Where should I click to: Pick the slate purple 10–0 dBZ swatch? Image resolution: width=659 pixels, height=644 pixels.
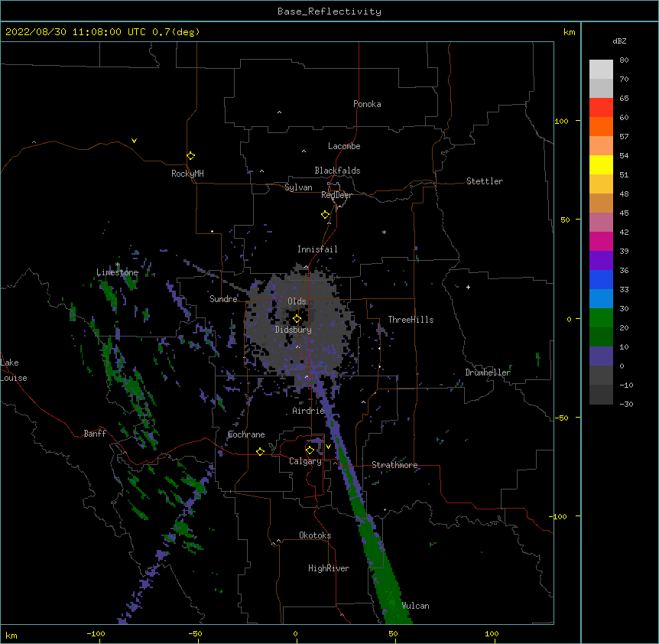(601, 356)
